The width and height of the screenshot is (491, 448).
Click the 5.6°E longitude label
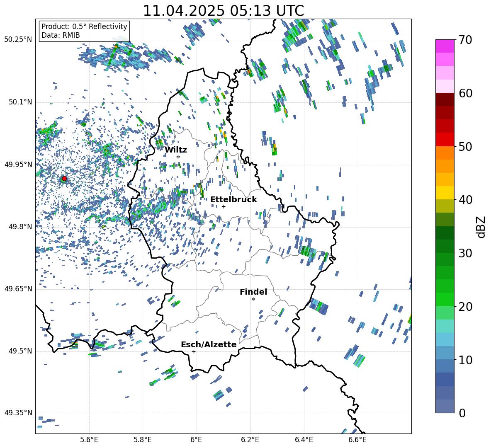click(x=89, y=440)
